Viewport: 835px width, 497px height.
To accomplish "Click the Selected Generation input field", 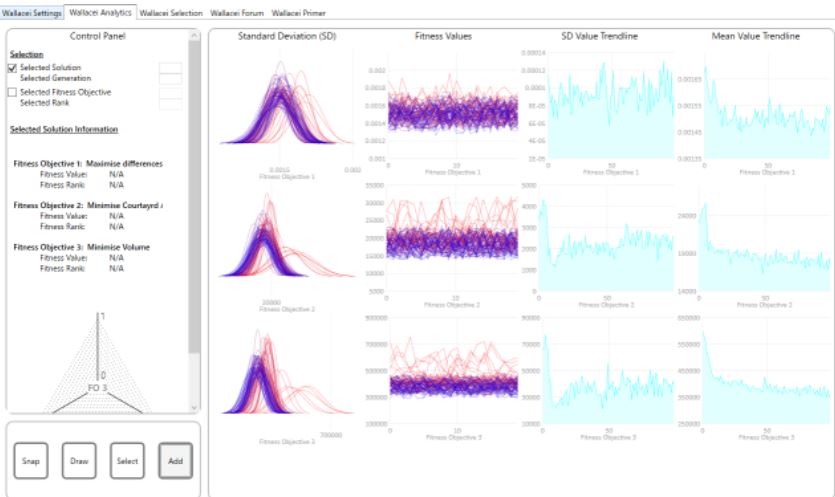I will coord(170,79).
